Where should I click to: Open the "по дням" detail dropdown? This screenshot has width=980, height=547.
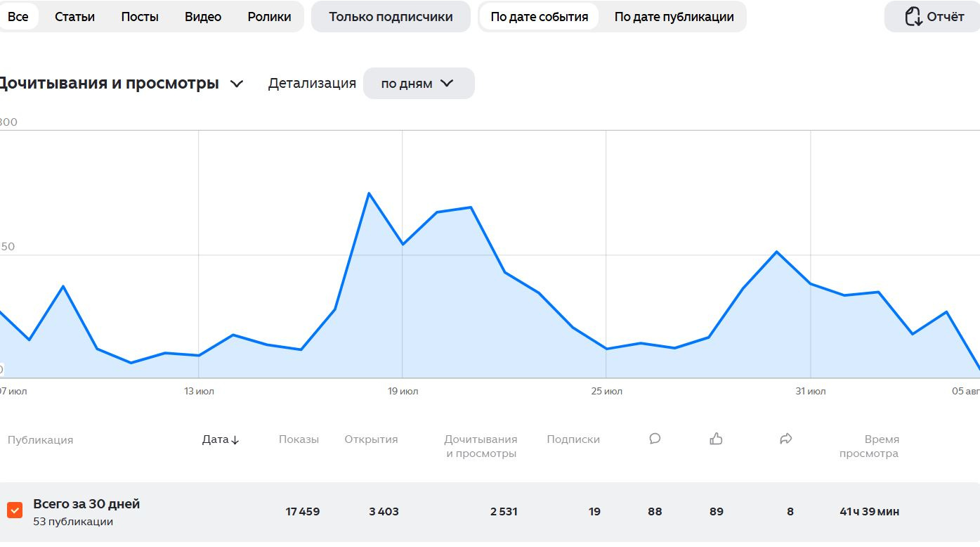point(419,83)
